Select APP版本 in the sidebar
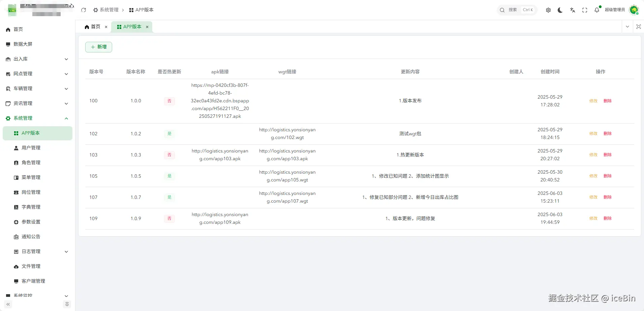Viewport: 644px width, 311px height. pos(37,133)
